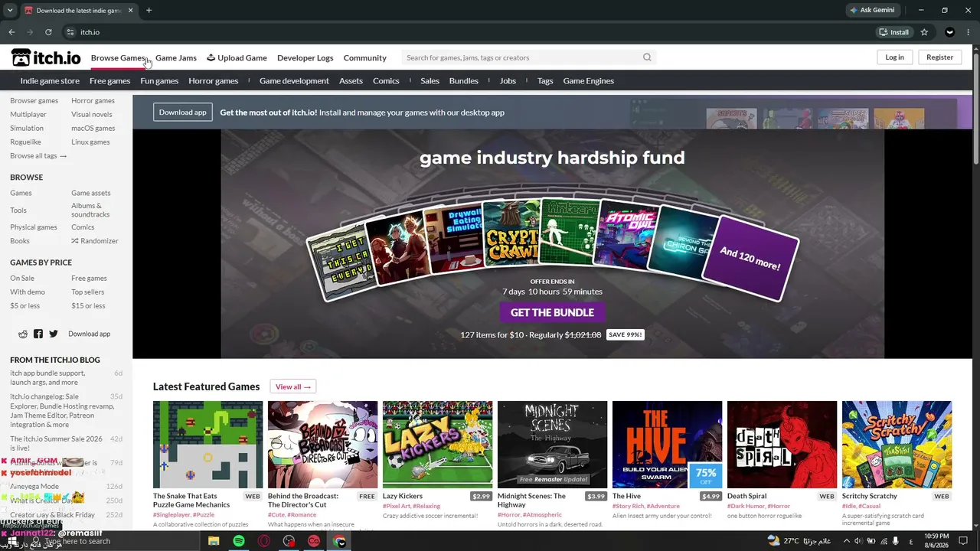Go back to the previous page
The image size is (980, 551).
pyautogui.click(x=11, y=32)
